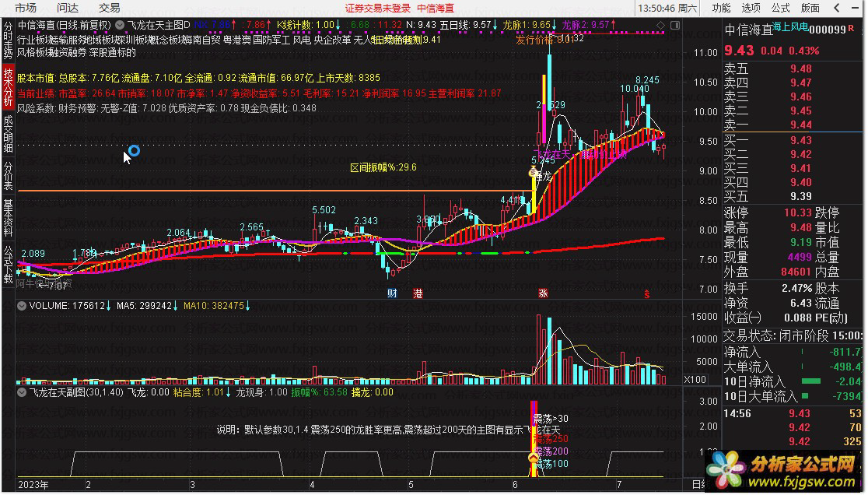Image resolution: width=868 pixels, height=495 pixels.
Task: Switch to 分时走势 sidebar tab
Action: tap(8, 40)
